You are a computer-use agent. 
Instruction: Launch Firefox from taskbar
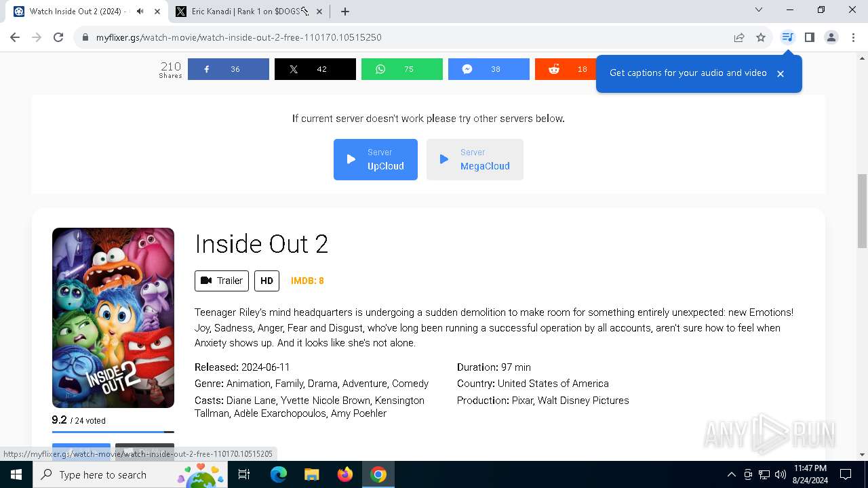[x=345, y=474]
